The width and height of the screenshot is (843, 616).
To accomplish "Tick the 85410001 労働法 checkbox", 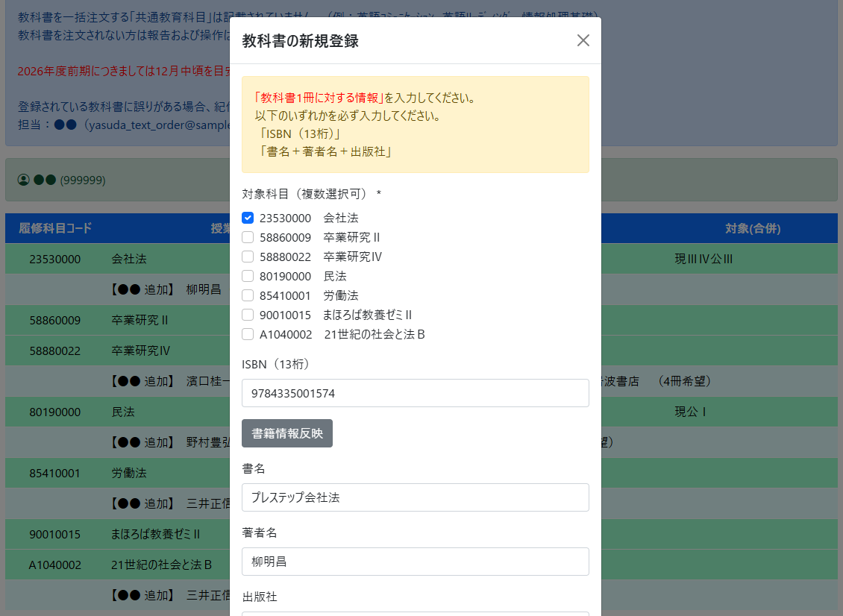I will [x=248, y=295].
